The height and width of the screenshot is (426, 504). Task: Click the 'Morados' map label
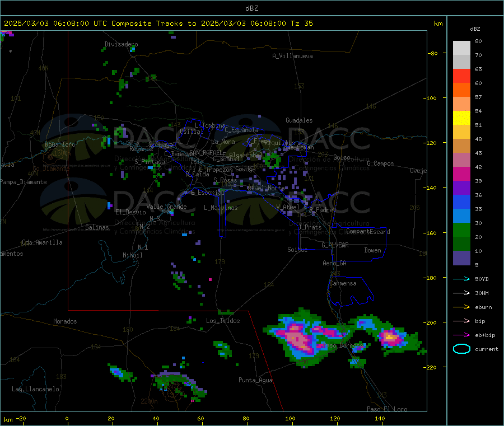pyautogui.click(x=65, y=321)
